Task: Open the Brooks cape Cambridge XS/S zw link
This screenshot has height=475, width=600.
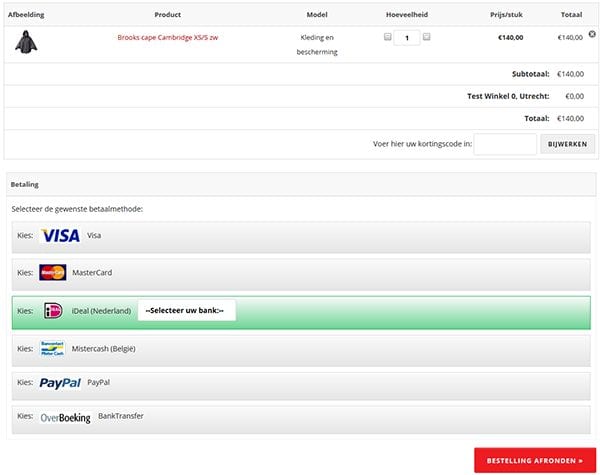Action: 168,38
